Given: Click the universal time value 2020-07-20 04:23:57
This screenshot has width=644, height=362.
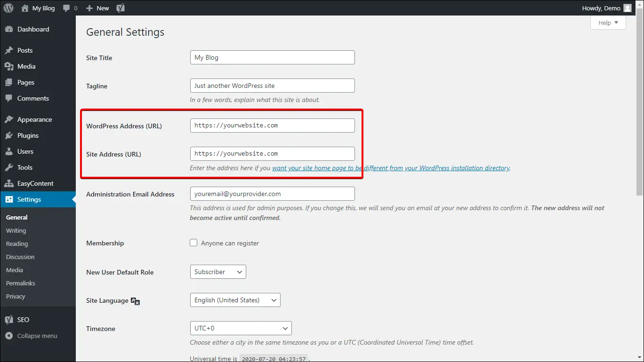Looking at the screenshot, I should (x=274, y=359).
